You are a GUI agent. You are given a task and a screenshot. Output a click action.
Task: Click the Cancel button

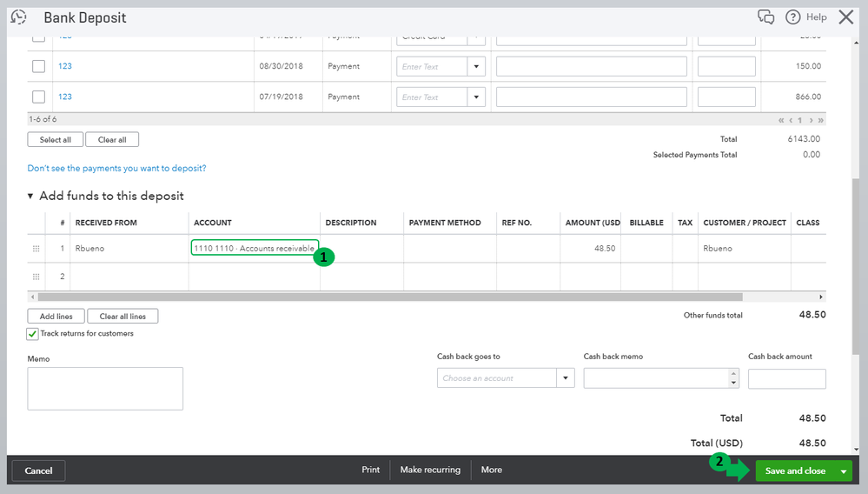[38, 471]
